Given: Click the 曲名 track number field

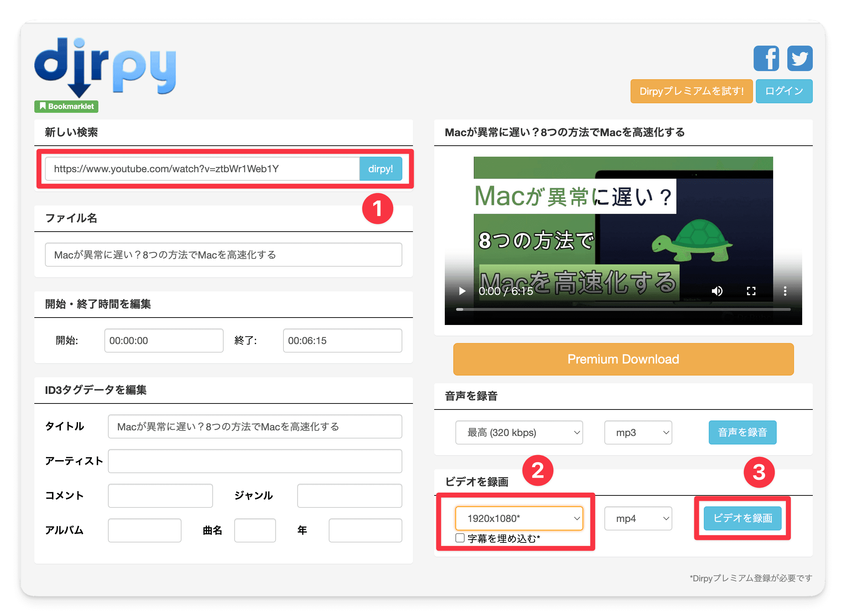Looking at the screenshot, I should (255, 530).
